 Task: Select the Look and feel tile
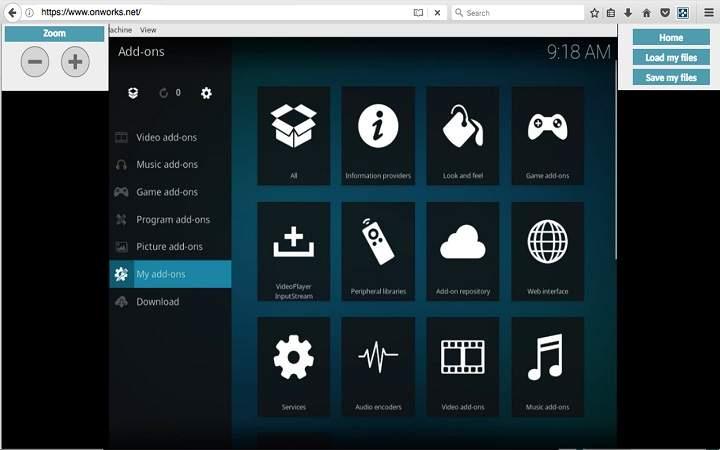tap(463, 135)
